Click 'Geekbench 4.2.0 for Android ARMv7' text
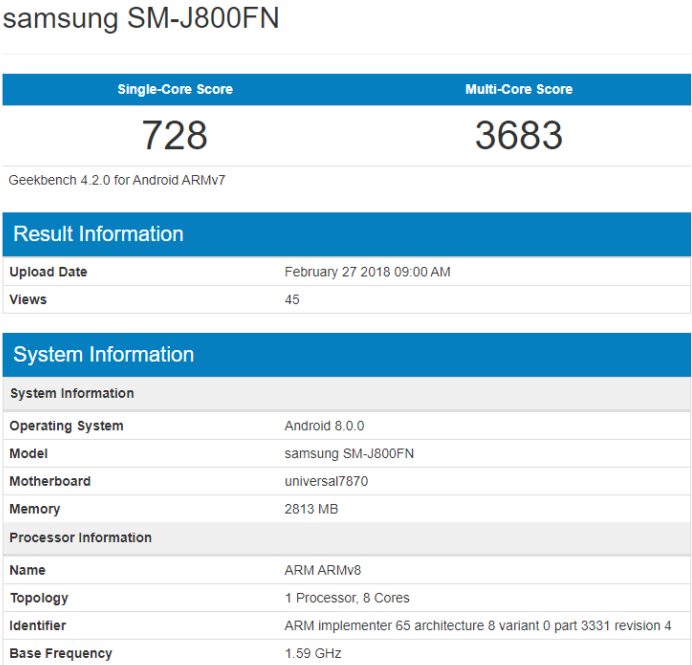 coord(117,180)
